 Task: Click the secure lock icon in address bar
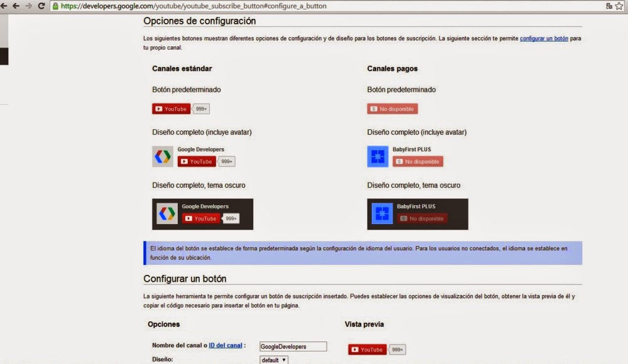pos(55,6)
